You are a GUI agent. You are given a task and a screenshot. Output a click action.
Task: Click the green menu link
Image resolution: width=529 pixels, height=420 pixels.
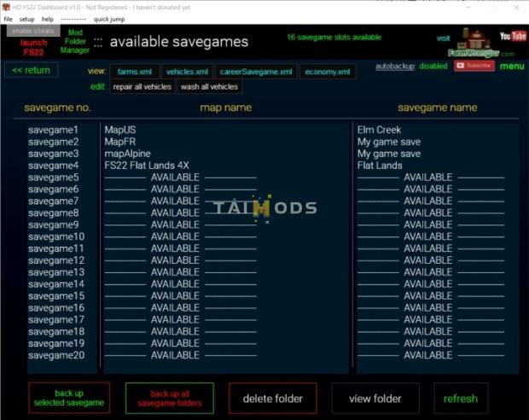click(x=512, y=67)
